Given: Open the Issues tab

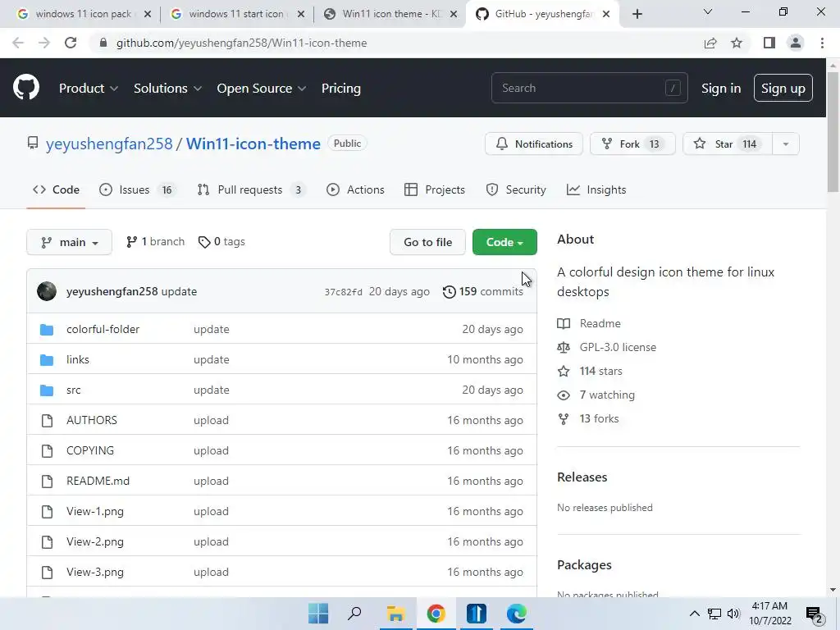Looking at the screenshot, I should coord(138,189).
